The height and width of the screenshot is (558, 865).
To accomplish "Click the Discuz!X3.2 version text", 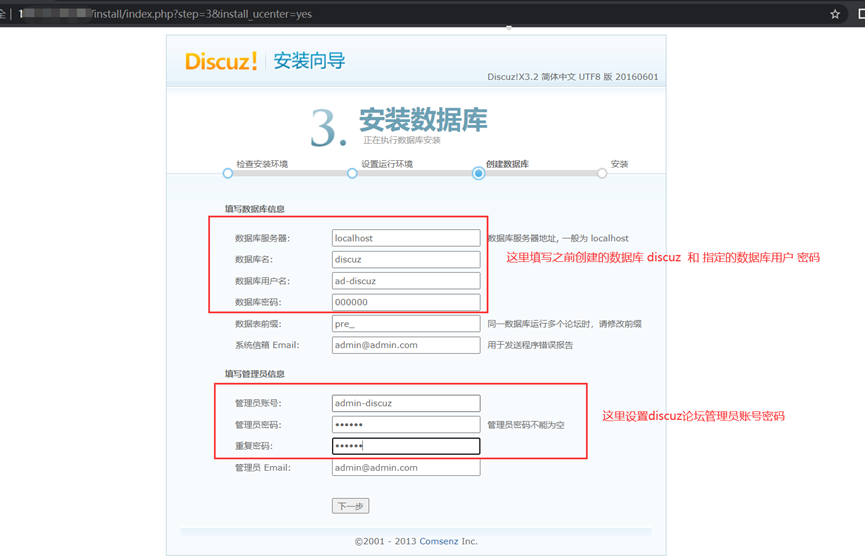I will tap(573, 77).
